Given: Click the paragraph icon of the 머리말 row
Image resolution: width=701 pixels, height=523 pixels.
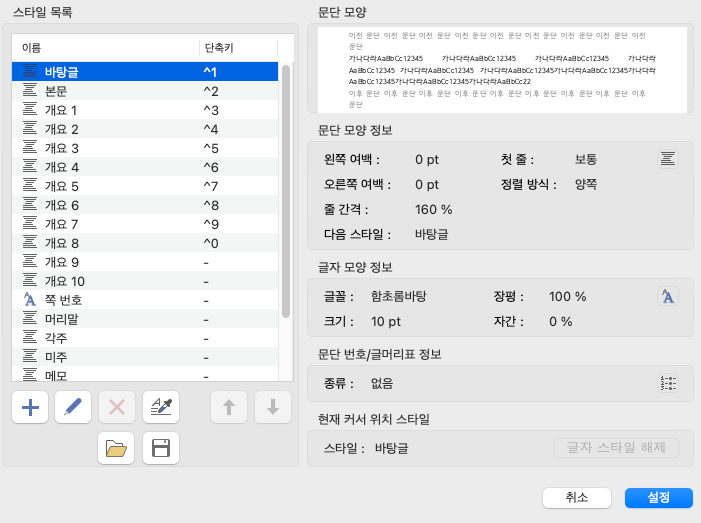Looking at the screenshot, I should 30,319.
